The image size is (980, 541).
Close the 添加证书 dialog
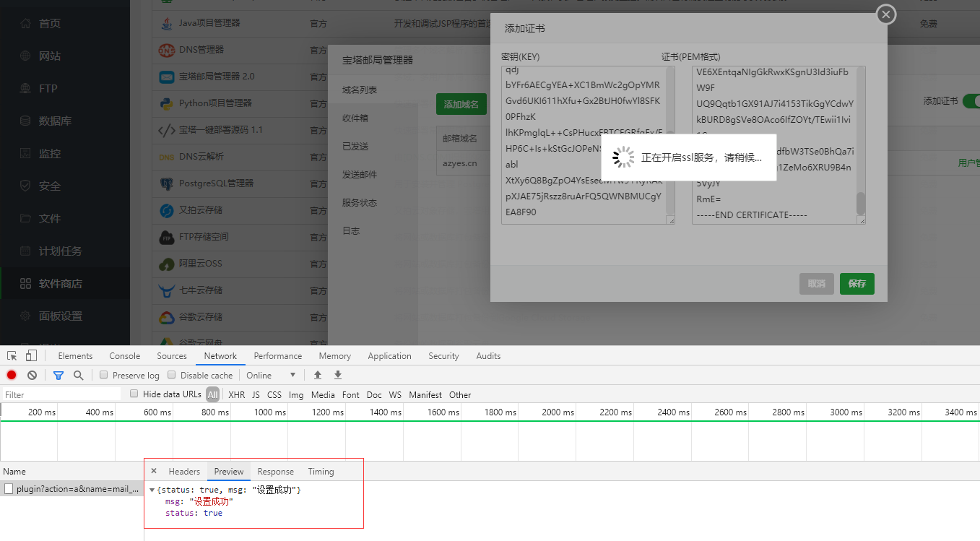[x=886, y=14]
